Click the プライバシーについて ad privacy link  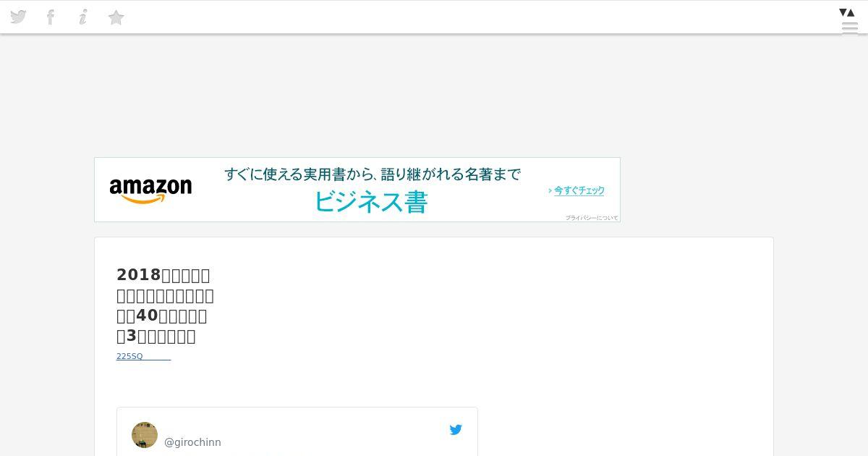[592, 217]
